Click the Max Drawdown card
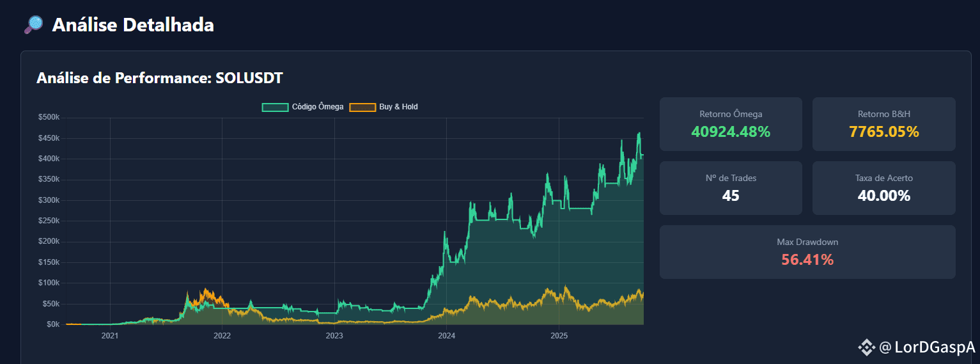Screen dimensions: 980x364 point(807,252)
